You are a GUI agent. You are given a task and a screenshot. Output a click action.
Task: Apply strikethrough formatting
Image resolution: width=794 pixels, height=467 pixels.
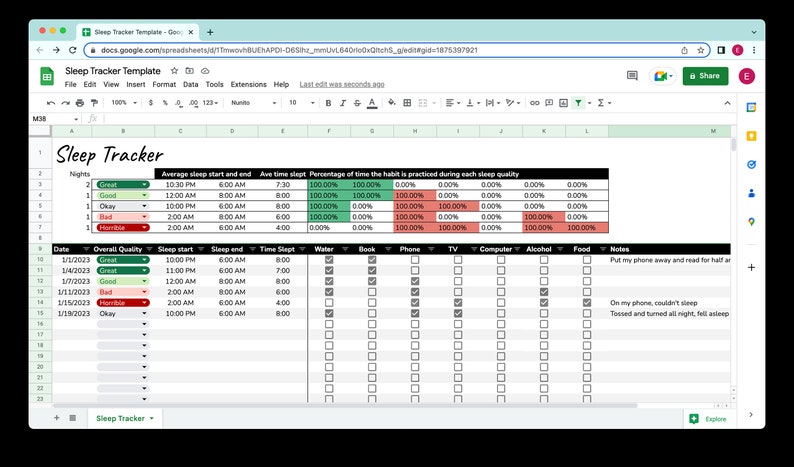pos(357,103)
